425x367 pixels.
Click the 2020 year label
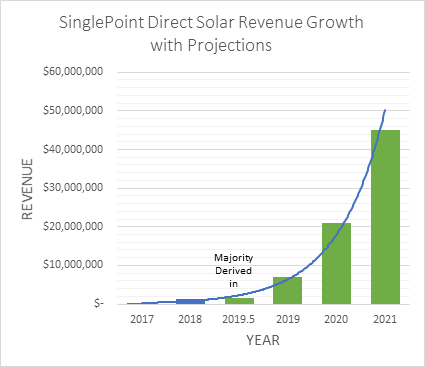point(336,319)
